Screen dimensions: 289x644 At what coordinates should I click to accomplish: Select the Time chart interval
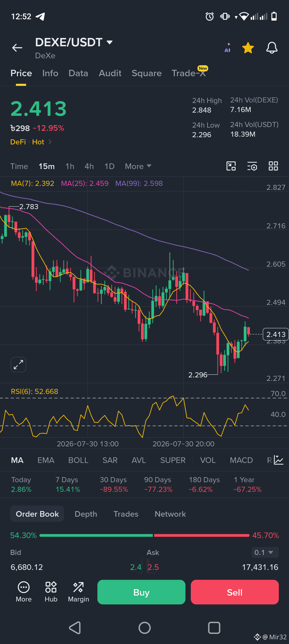tap(19, 166)
